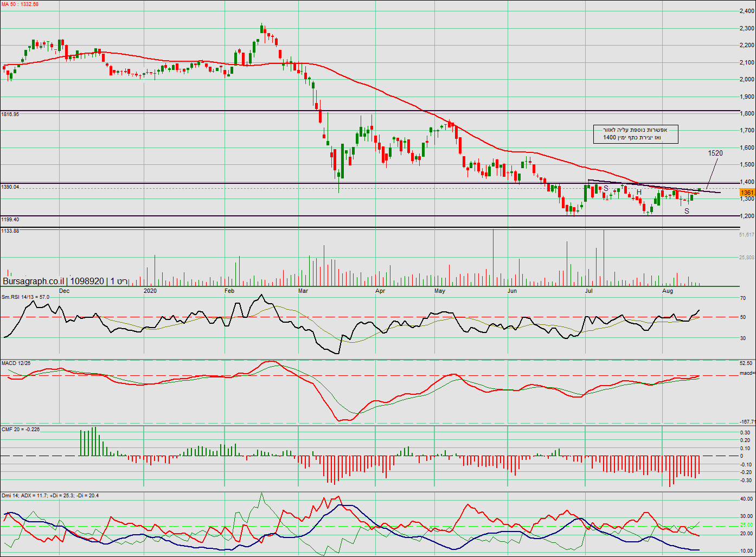Select the 1199.40 support level label

10,220
